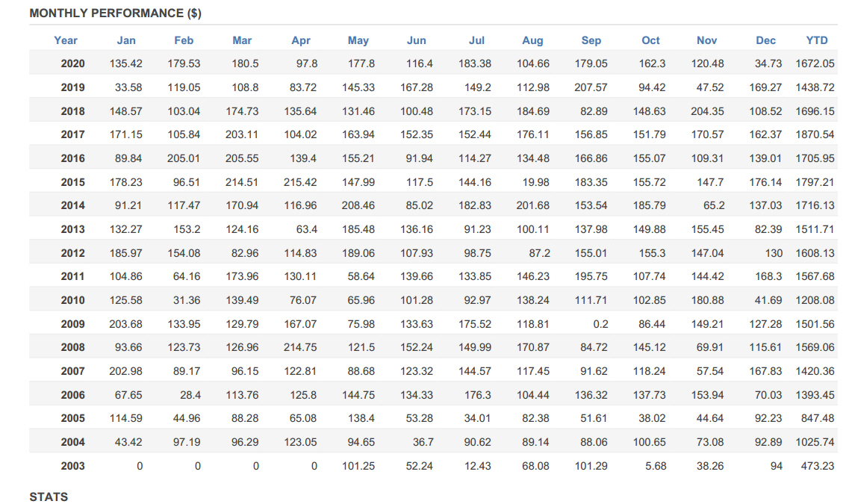Select the 2012 December value 130
This screenshot has width=849, height=504.
tap(773, 253)
